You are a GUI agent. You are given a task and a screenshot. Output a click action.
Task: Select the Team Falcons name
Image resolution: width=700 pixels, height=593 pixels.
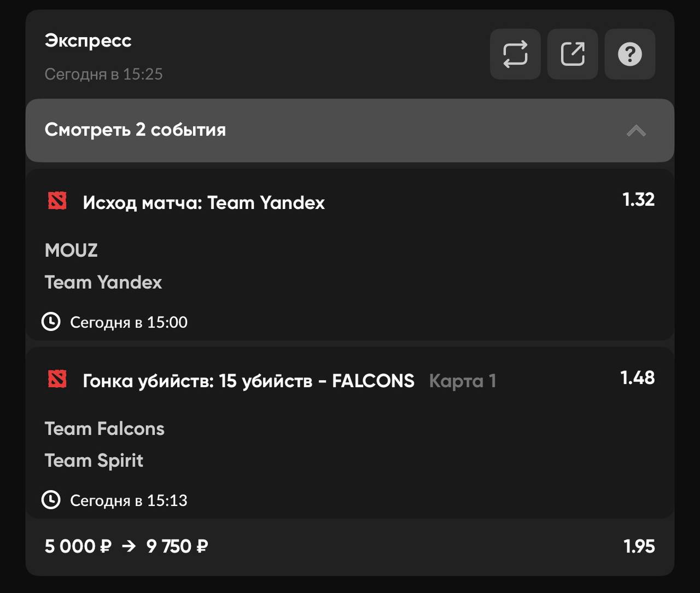104,429
